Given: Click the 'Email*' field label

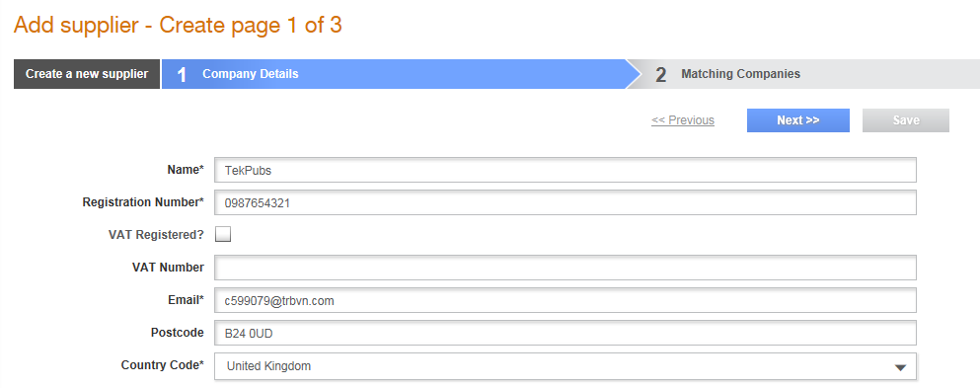Looking at the screenshot, I should pos(187,300).
